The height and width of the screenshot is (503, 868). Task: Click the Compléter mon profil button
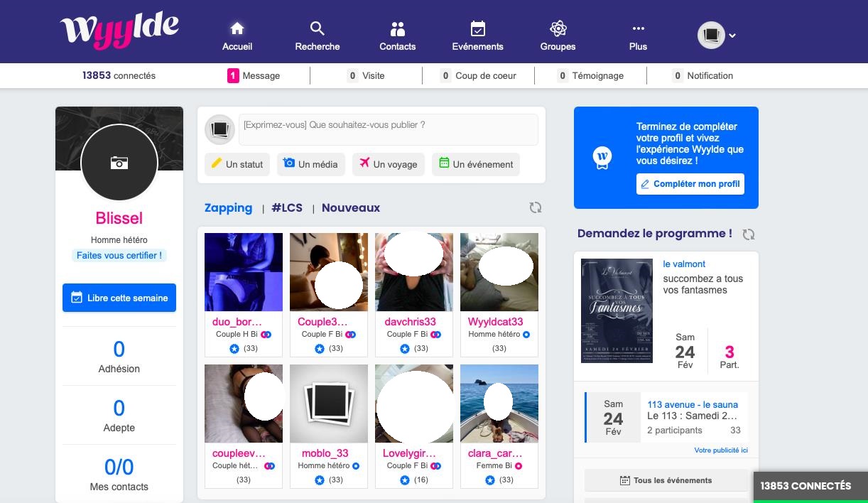point(690,184)
